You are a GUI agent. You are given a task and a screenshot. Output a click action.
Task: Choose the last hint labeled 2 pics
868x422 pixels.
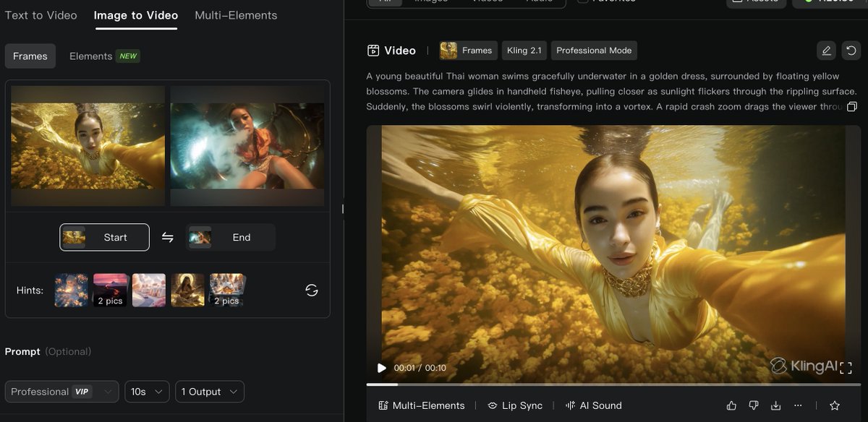(x=226, y=290)
